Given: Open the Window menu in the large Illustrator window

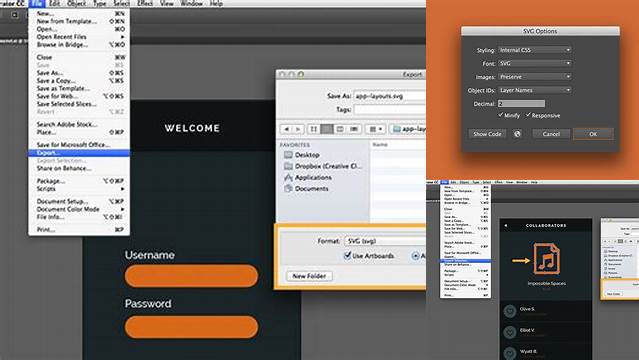Looking at the screenshot, I should tap(192, 4).
